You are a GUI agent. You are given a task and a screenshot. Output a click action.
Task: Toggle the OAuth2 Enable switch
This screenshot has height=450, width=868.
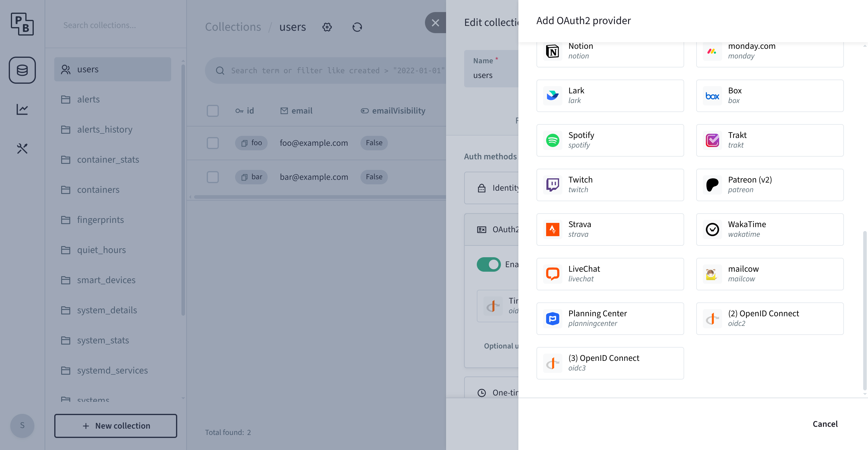489,264
